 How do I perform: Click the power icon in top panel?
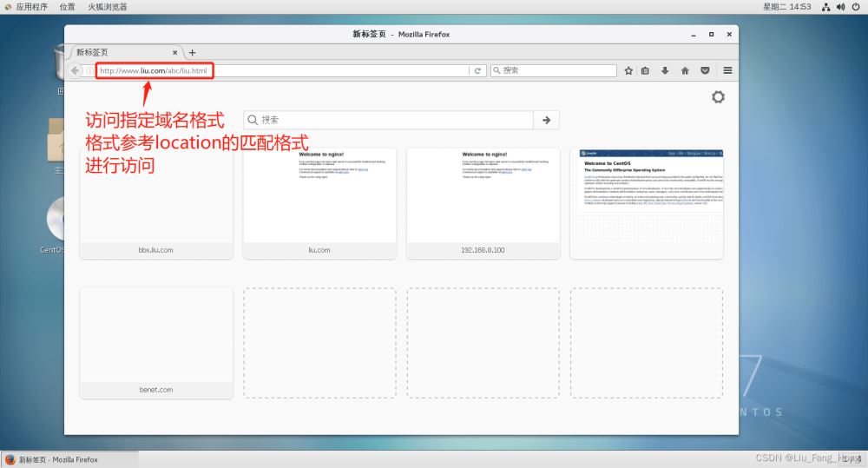(856, 7)
